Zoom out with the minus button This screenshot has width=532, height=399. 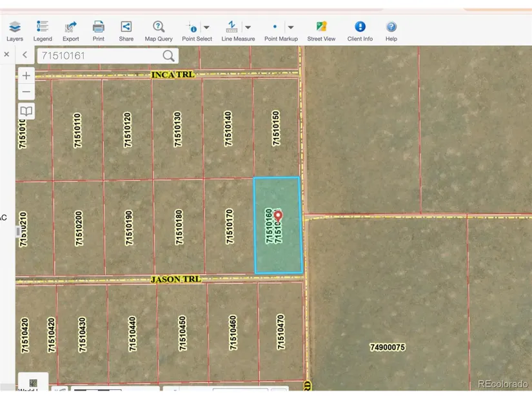coord(26,92)
